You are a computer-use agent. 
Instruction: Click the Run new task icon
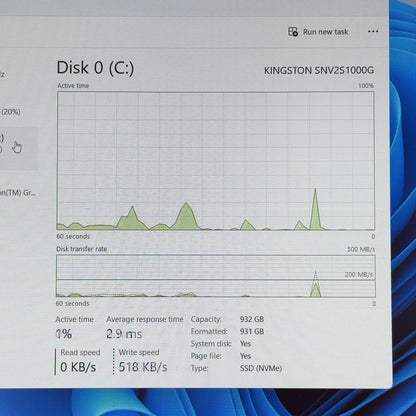[293, 32]
